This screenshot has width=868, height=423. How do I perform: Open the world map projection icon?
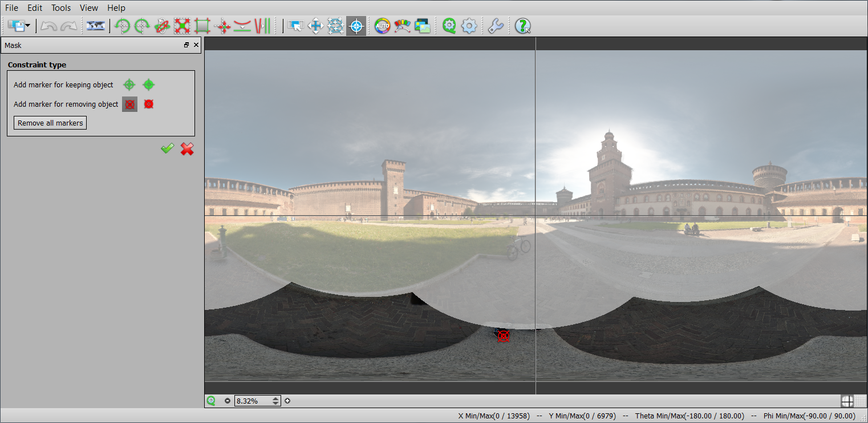95,26
